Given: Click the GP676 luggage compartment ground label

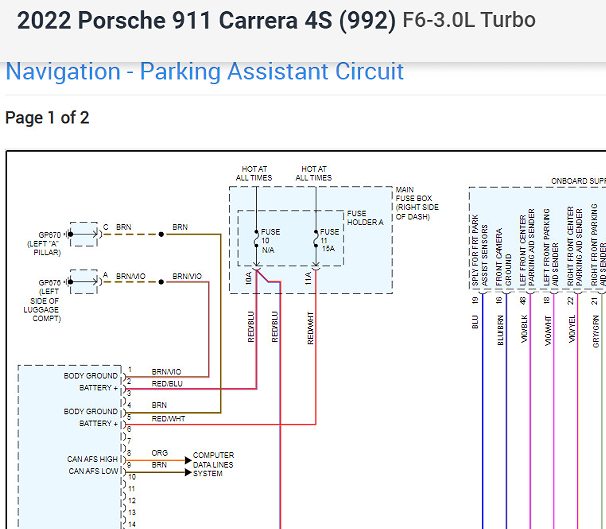Looking at the screenshot, I should point(42,300).
